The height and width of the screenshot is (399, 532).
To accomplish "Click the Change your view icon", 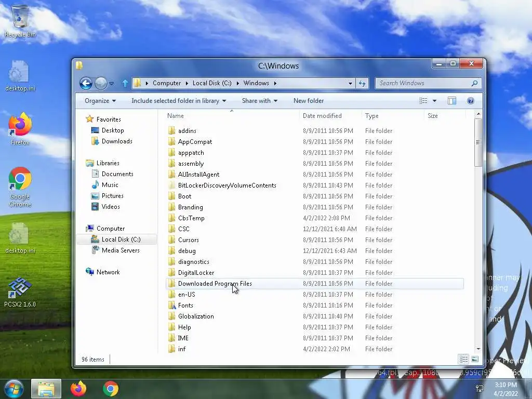I will pyautogui.click(x=423, y=101).
